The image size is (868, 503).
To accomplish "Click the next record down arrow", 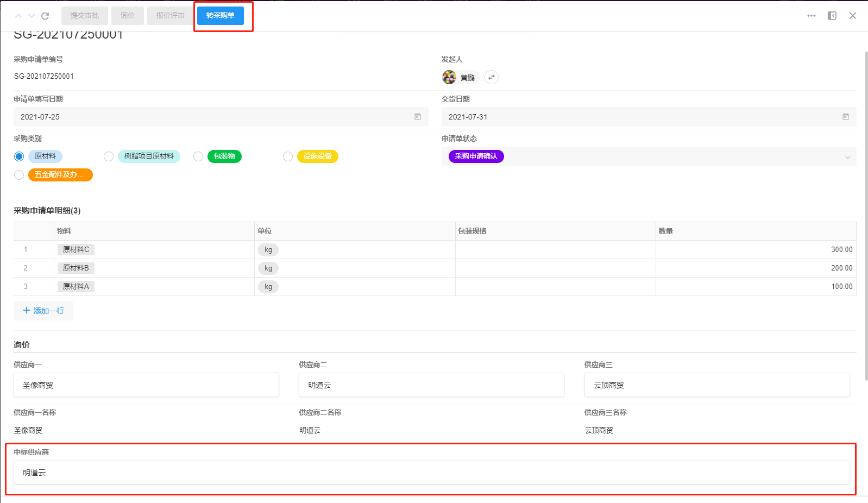I will [32, 16].
